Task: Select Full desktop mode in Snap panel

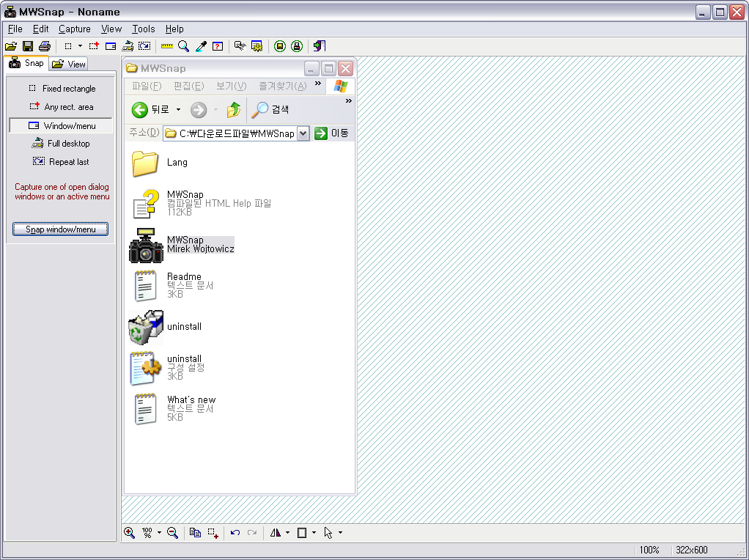Action: (62, 144)
